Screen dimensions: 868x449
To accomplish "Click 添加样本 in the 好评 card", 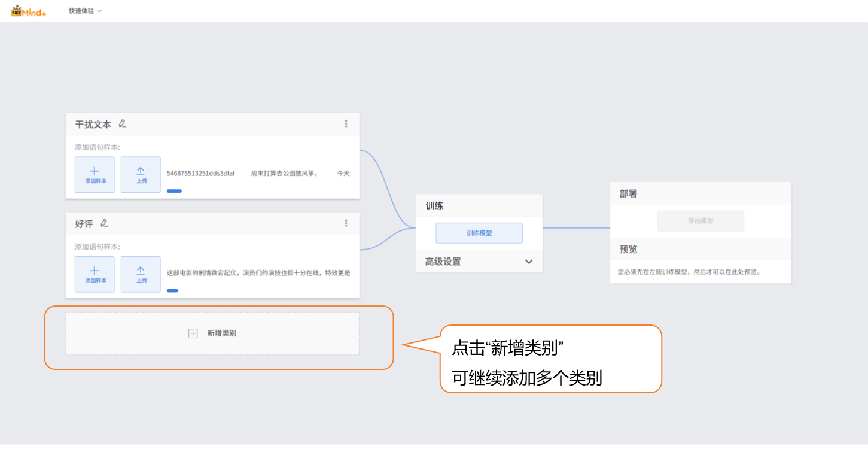I will click(x=95, y=274).
